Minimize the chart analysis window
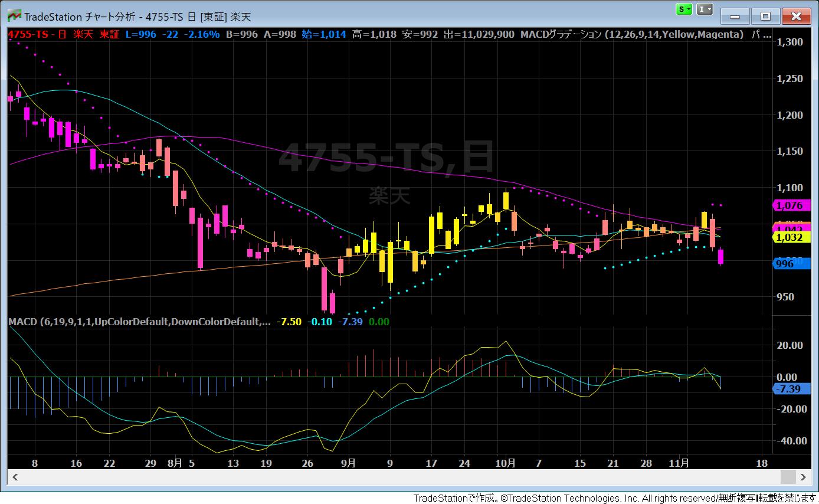The height and width of the screenshot is (504, 819). coord(735,16)
